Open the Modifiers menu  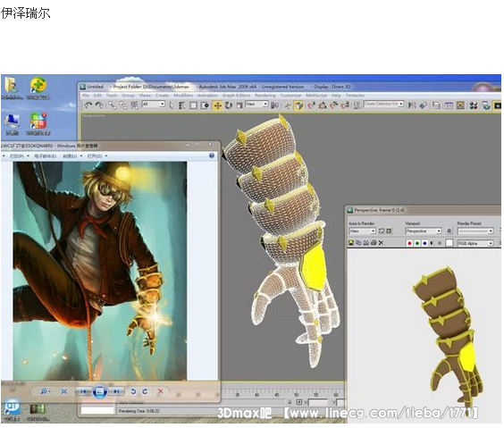pos(183,96)
